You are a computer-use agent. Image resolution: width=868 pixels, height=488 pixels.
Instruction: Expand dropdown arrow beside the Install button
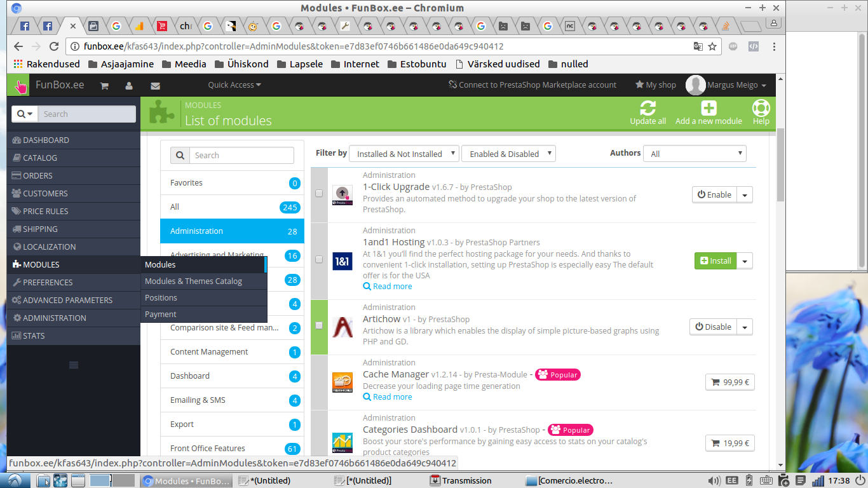[745, 261]
